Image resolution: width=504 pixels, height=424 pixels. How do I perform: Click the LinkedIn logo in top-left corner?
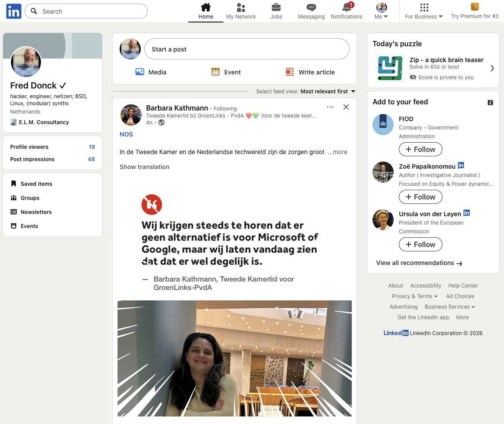tap(14, 11)
